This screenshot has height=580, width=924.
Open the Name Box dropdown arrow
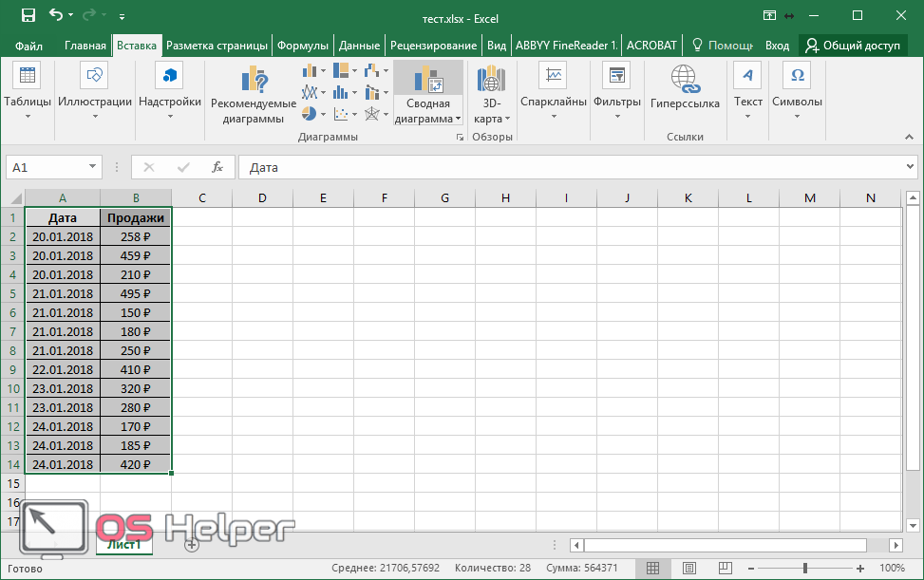point(92,167)
